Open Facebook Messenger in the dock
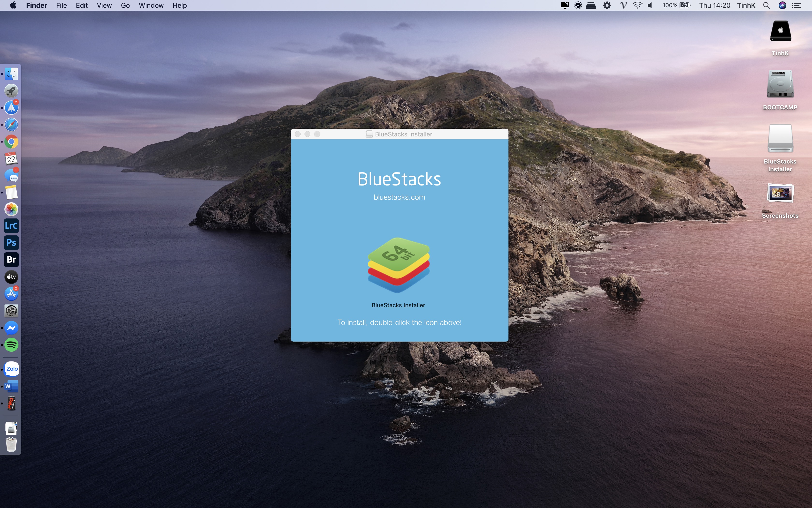 pyautogui.click(x=11, y=328)
